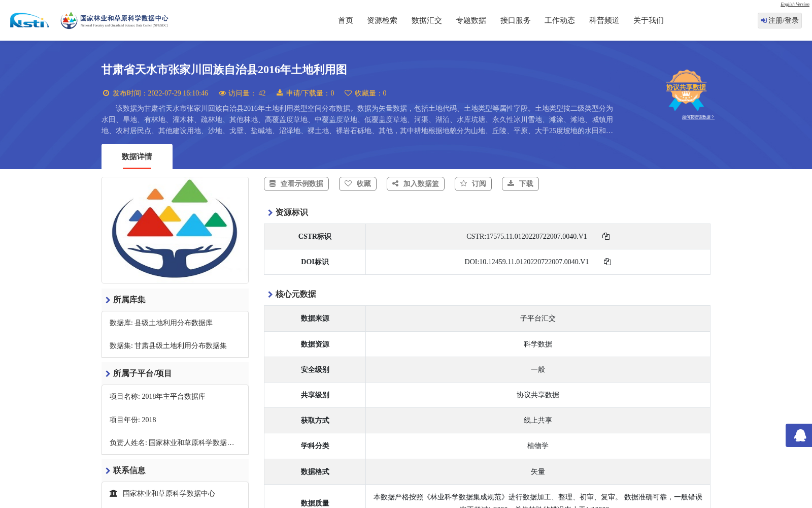This screenshot has height=508, width=812.
Task: Open the 首页 menu item
Action: click(346, 20)
